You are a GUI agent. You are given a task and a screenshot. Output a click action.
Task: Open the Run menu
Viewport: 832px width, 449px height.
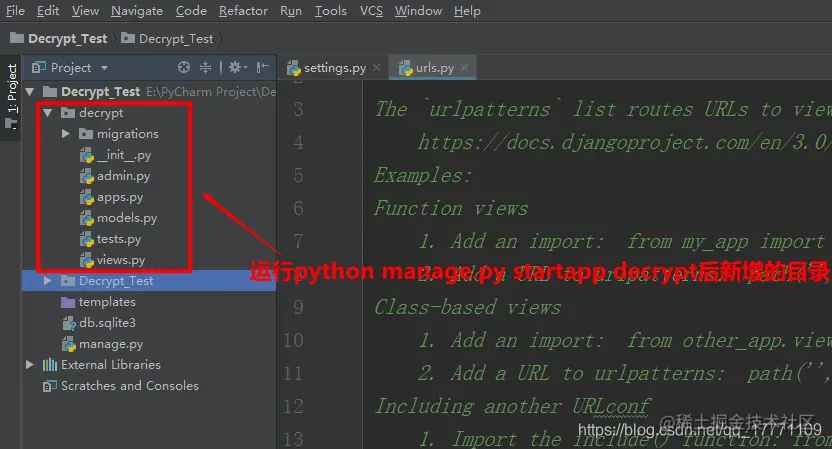point(291,11)
